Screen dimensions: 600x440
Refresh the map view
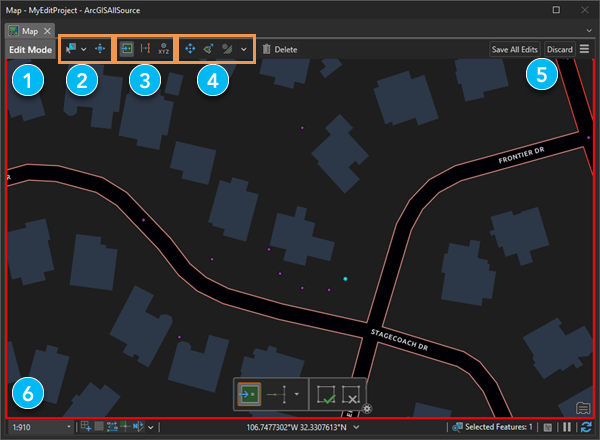(586, 428)
